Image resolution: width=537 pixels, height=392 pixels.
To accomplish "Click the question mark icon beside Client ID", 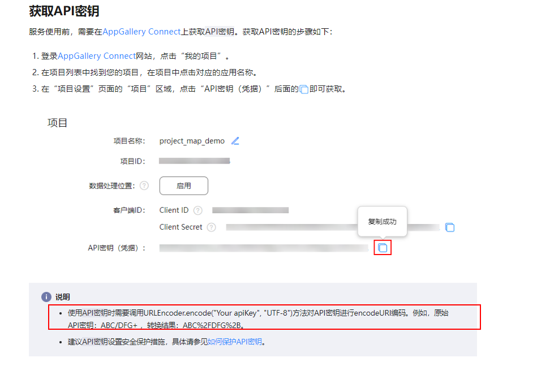I will 198,210.
